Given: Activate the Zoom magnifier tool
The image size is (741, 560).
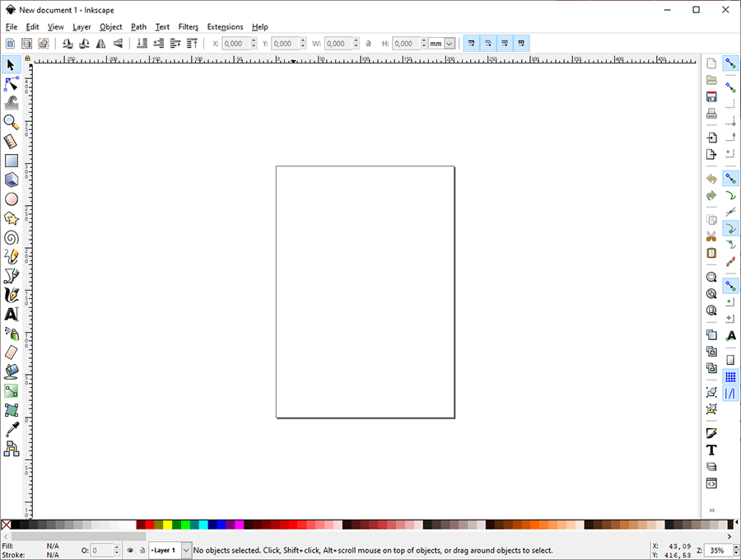Looking at the screenshot, I should [x=11, y=122].
